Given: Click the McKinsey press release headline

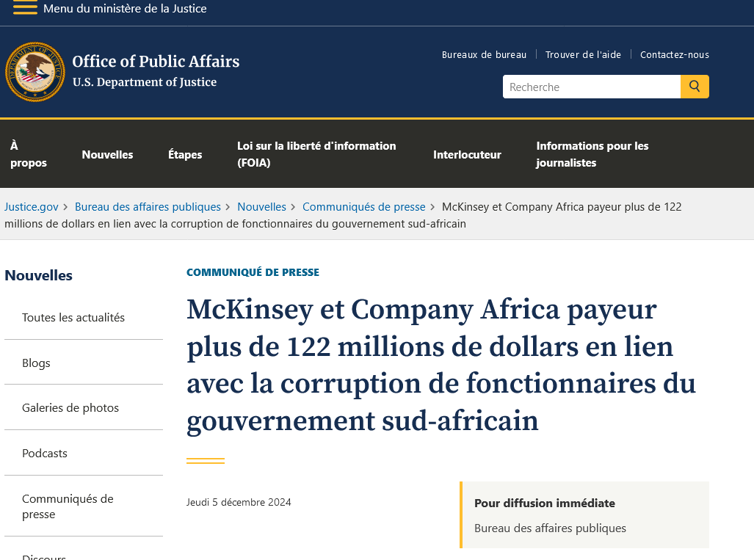Looking at the screenshot, I should tap(441, 365).
